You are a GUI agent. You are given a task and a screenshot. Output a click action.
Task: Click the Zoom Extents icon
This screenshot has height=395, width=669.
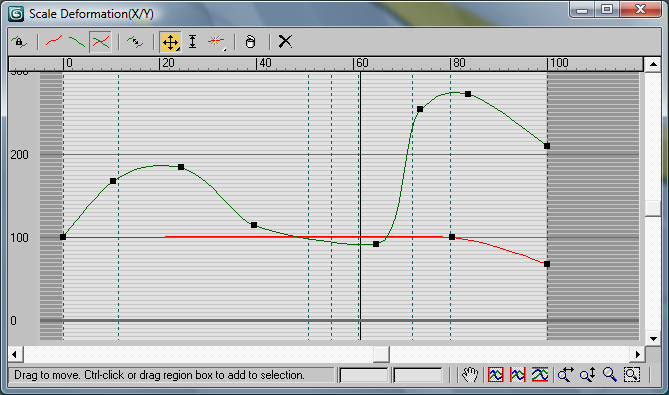pyautogui.click(x=496, y=375)
